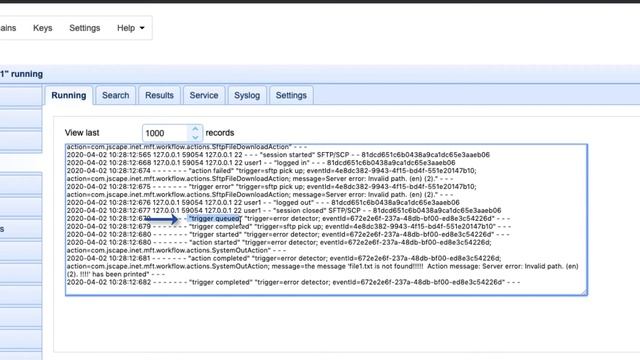Screen dimensions: 640x360
Task: Decrease records count with down stepper arrow
Action: click(x=195, y=137)
